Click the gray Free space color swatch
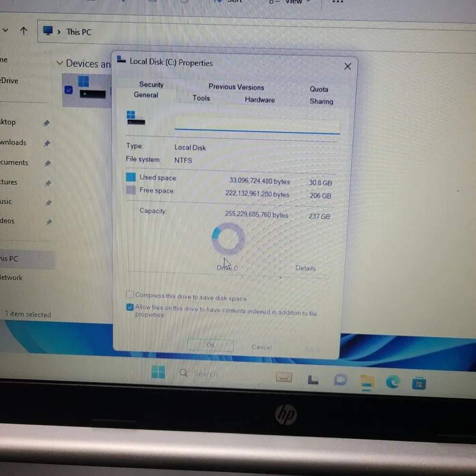This screenshot has width=476, height=476. [130, 190]
